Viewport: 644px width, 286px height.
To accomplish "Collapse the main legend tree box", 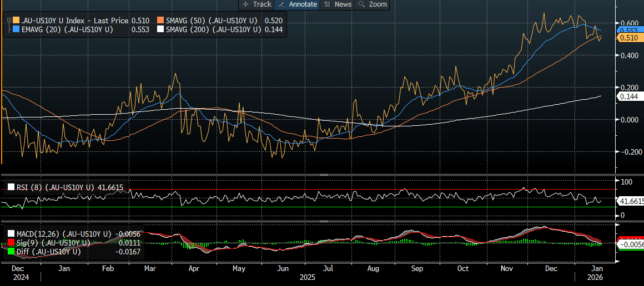I will point(8,21).
